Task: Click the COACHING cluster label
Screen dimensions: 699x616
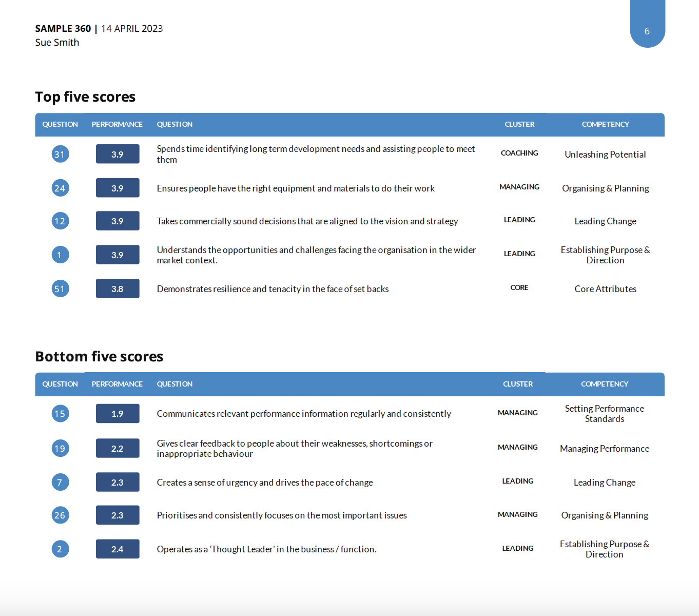Action: 519,153
